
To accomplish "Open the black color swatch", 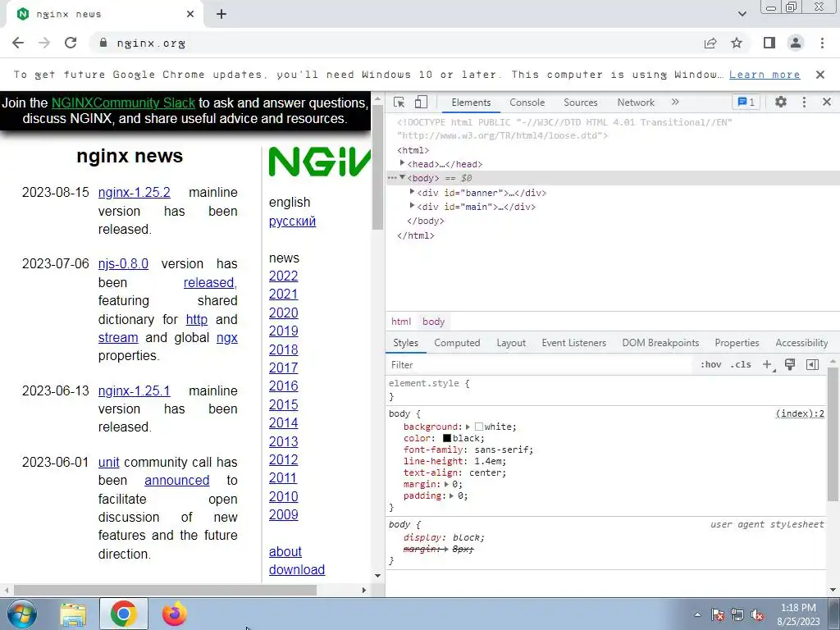I will (447, 438).
